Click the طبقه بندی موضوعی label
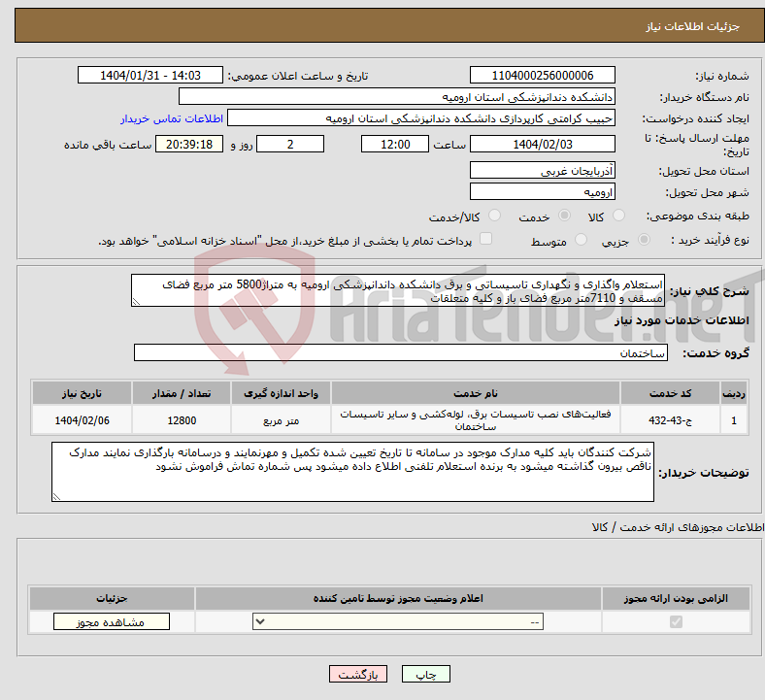The width and height of the screenshot is (765, 700). (698, 216)
